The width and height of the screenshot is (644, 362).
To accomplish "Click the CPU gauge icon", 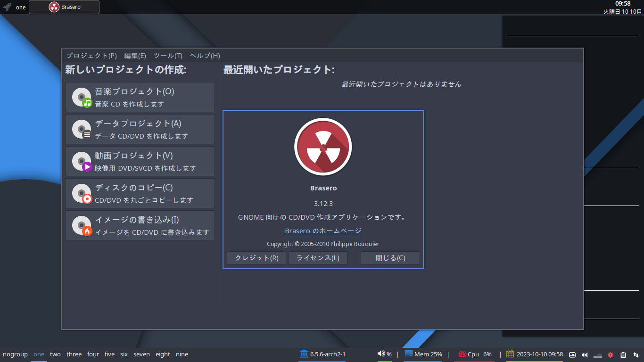I will (462, 354).
